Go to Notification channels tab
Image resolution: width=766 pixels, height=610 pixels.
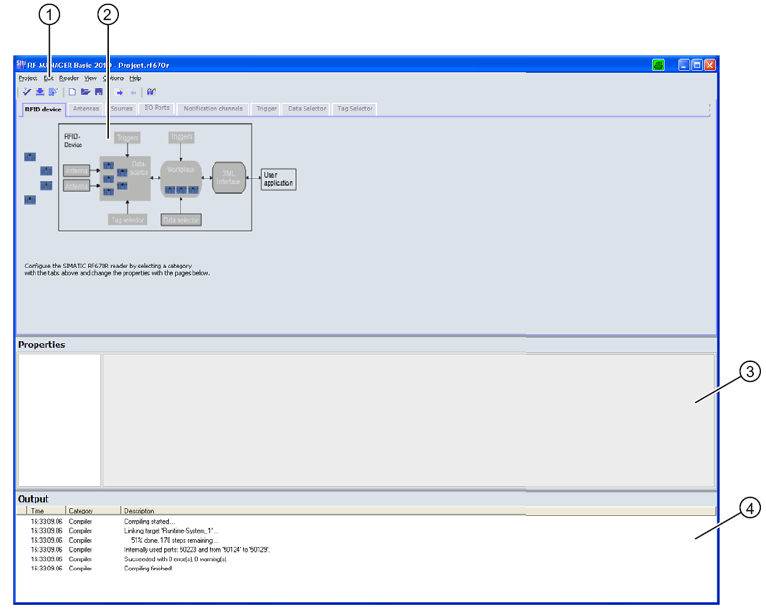pos(213,108)
